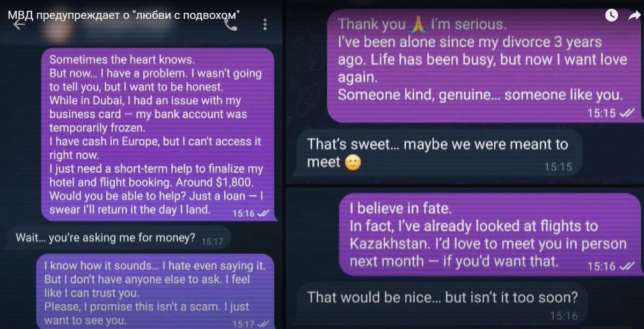Select the "Sometimes the heart knows" message bubble

pyautogui.click(x=157, y=134)
